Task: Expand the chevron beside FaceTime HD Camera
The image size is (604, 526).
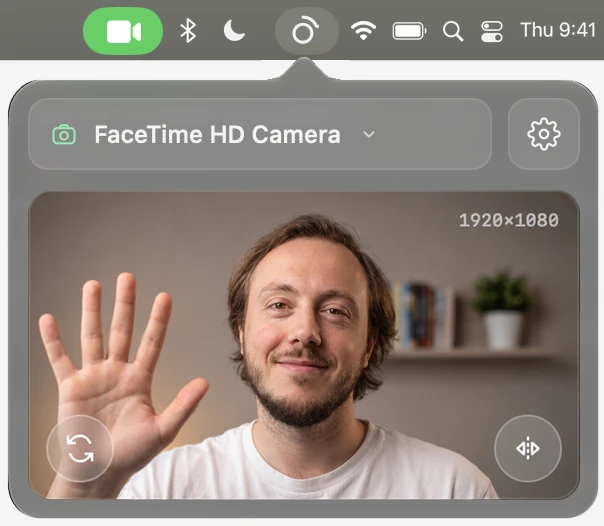Action: (369, 134)
